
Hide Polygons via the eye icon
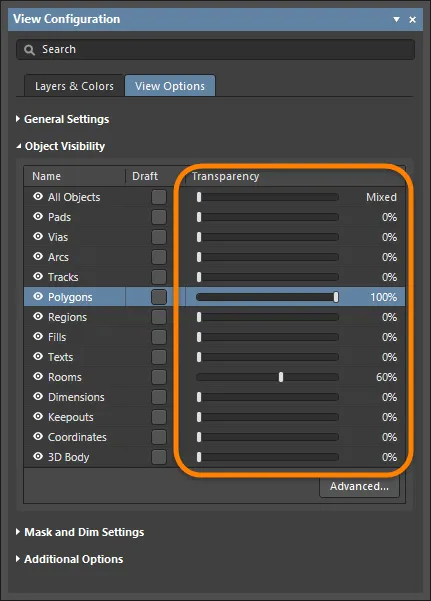pos(38,296)
